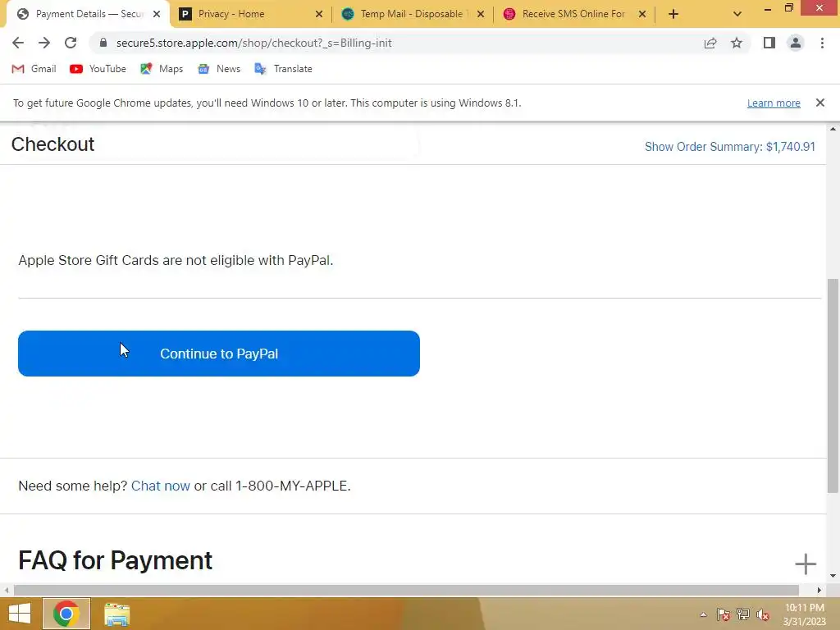Open the Maps bookmark
This screenshot has height=630, width=840.
point(162,69)
